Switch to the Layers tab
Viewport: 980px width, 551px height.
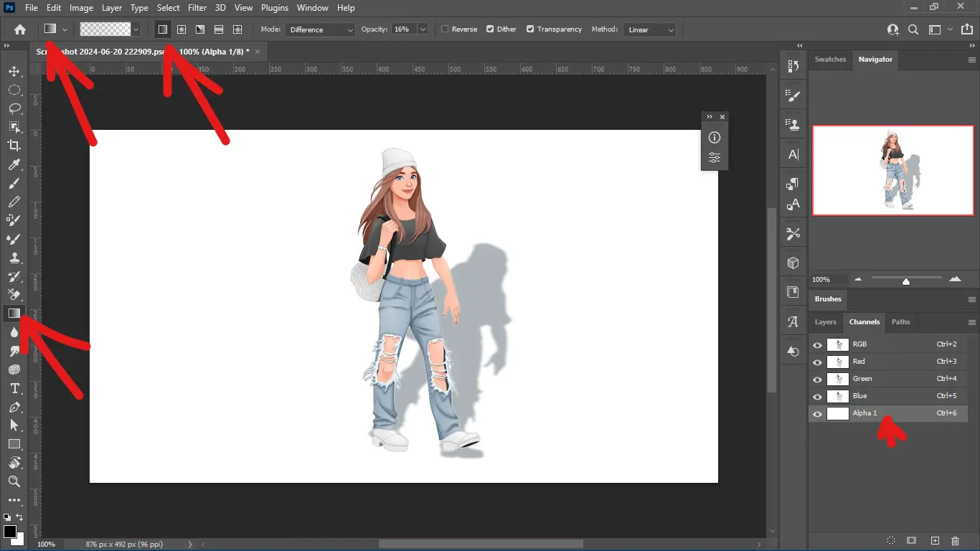[x=825, y=322]
